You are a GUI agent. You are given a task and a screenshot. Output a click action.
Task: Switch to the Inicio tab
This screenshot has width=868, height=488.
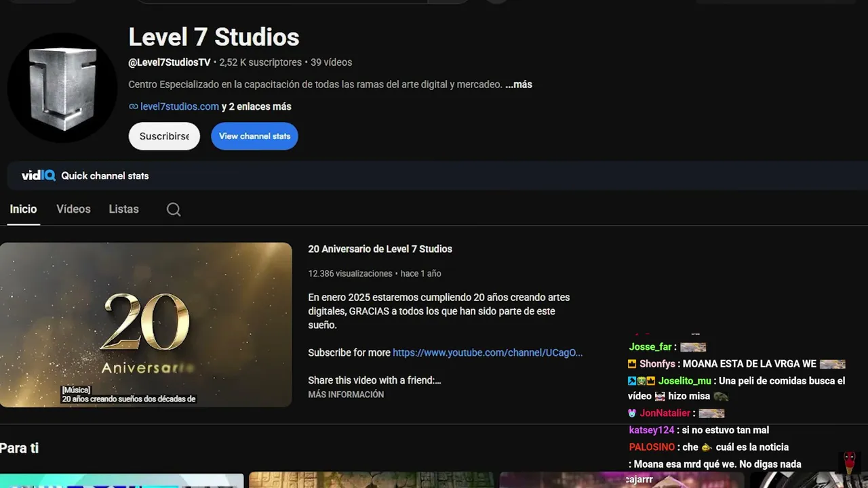click(23, 209)
